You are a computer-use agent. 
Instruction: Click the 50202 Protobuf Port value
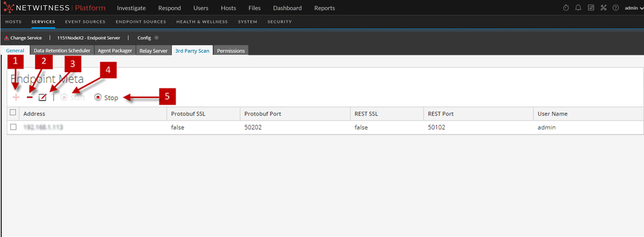[x=253, y=127]
